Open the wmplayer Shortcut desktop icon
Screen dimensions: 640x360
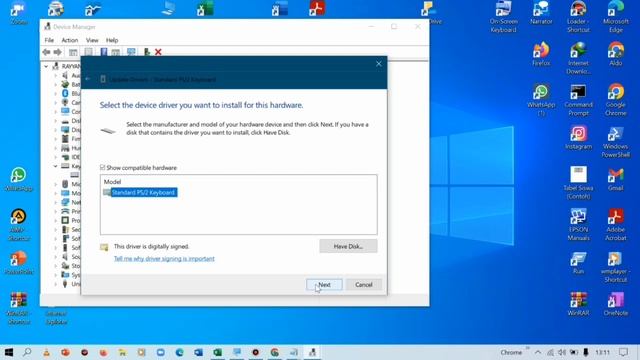click(616, 267)
